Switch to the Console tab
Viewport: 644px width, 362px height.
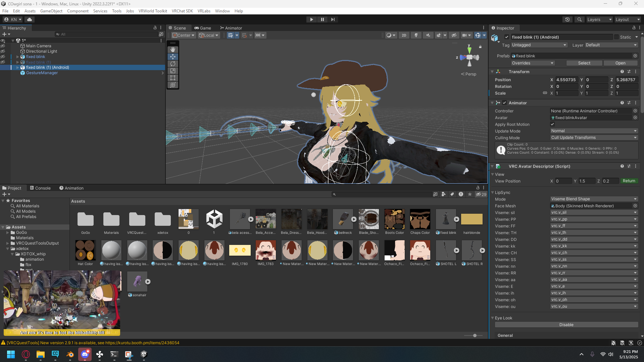tap(40, 188)
